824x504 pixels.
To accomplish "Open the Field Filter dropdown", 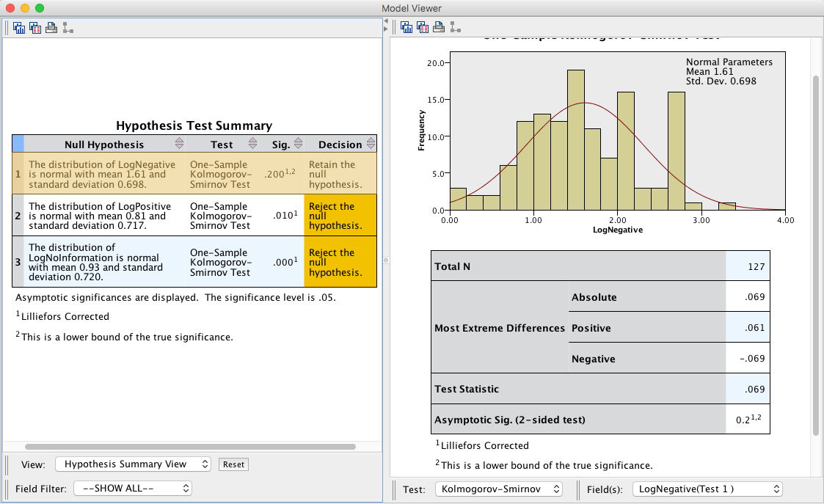I will [x=133, y=488].
